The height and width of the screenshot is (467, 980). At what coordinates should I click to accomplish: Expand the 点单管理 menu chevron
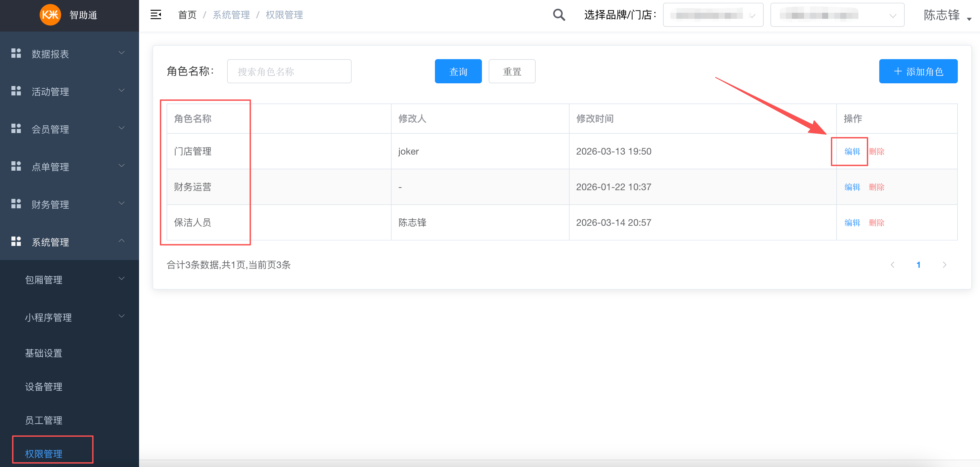tap(121, 166)
